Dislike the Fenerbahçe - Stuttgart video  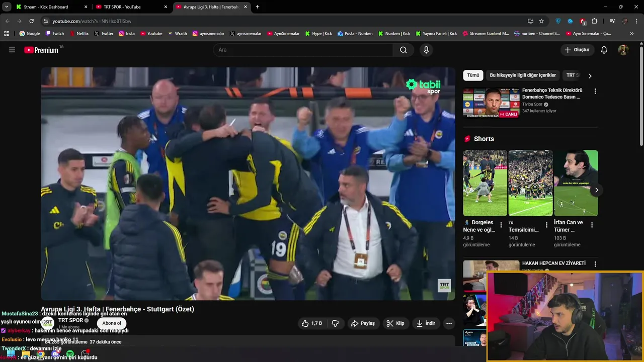(x=335, y=323)
